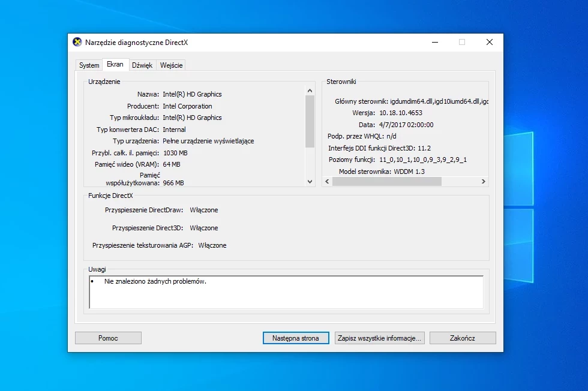Click inside the Uwagi notes box
Viewport: 588px width, 391px height.
[x=286, y=292]
